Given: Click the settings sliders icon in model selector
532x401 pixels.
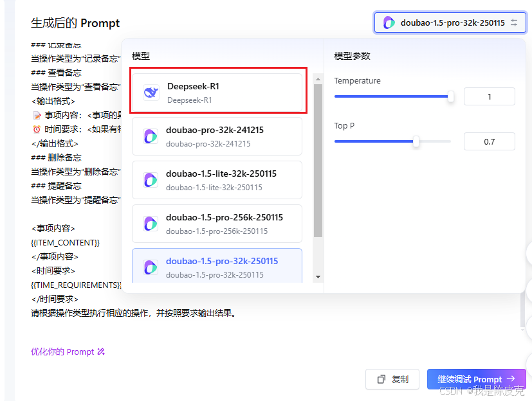Looking at the screenshot, I should 515,22.
